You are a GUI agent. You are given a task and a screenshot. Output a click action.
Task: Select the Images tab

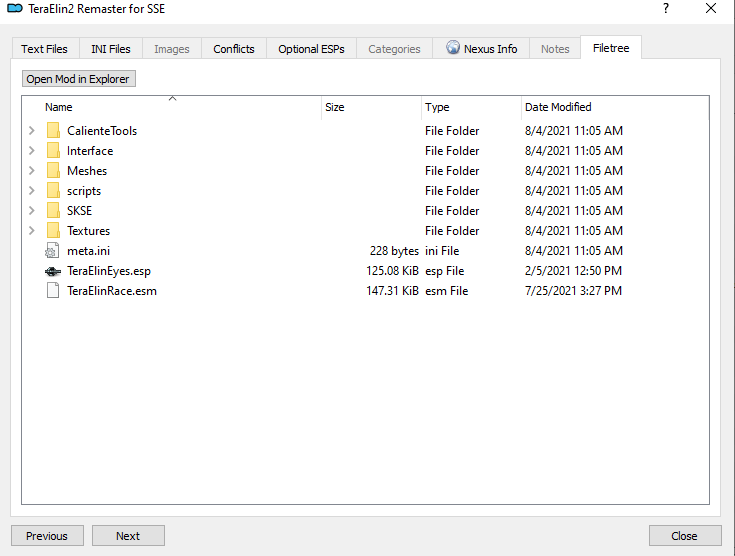[x=172, y=49]
